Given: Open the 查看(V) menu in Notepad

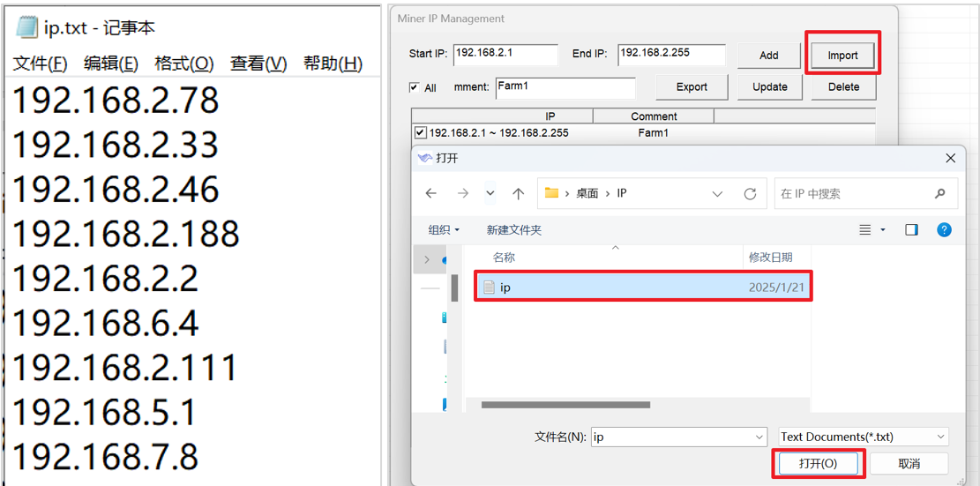Looking at the screenshot, I should 258,64.
